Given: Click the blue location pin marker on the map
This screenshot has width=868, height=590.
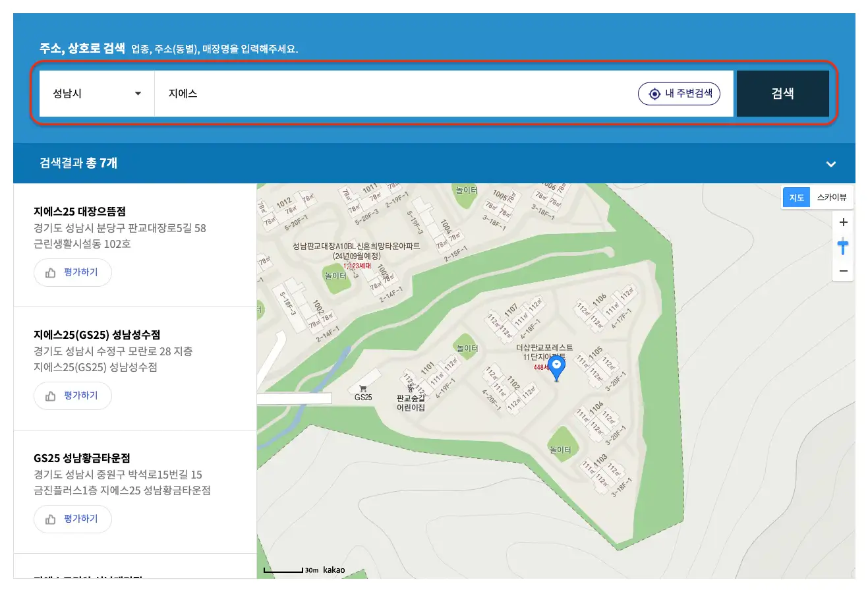Looking at the screenshot, I should click(557, 369).
